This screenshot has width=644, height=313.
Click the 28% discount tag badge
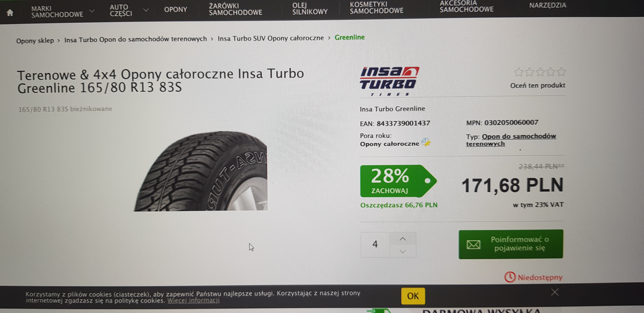398,181
